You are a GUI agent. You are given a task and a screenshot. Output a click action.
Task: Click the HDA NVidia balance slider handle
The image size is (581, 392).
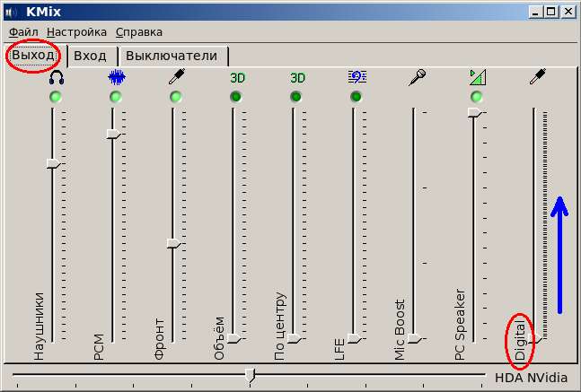pyautogui.click(x=251, y=375)
